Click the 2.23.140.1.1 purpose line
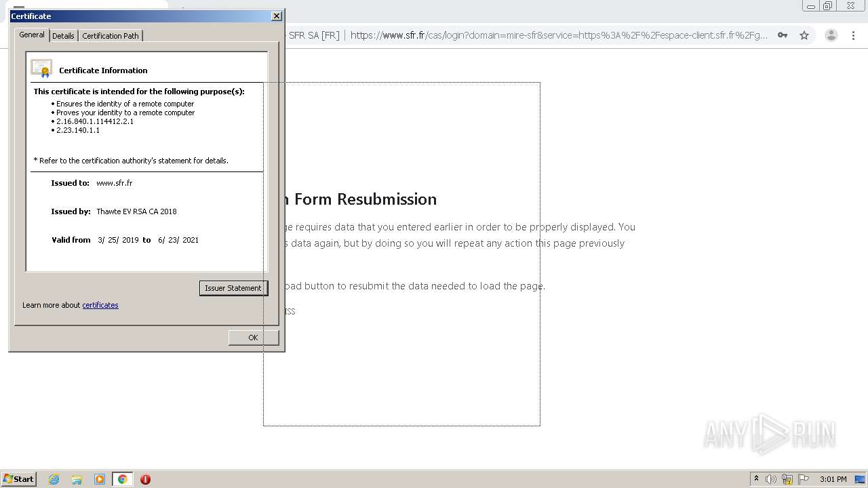Viewport: 868px width, 488px height. pos(77,130)
